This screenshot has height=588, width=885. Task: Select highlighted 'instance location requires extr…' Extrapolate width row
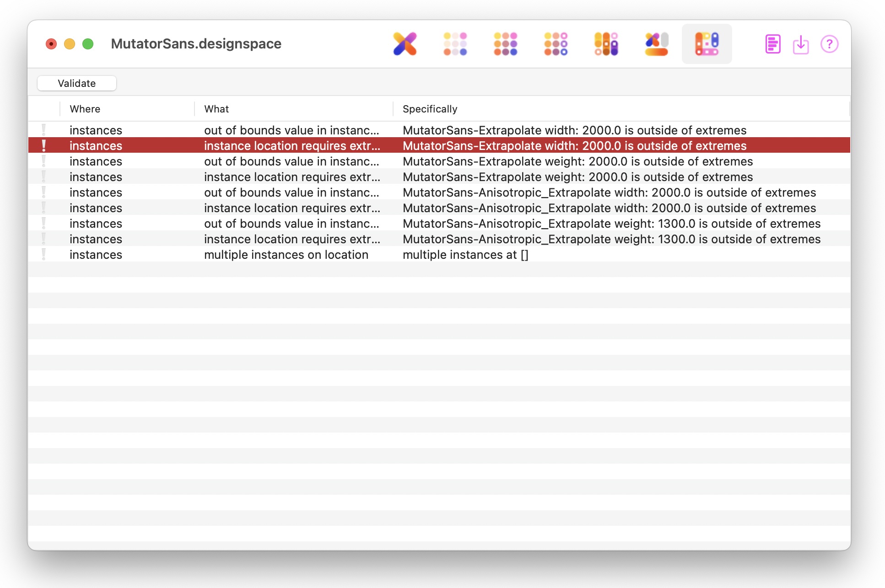439,145
